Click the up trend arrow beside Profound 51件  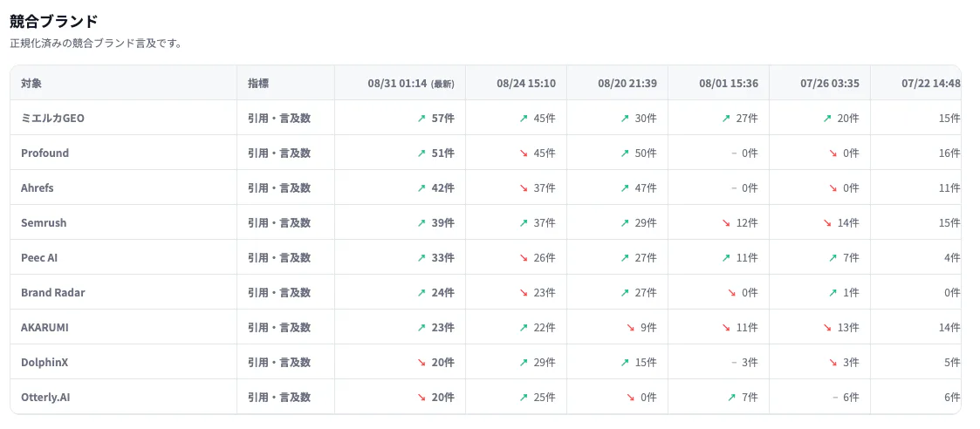tap(421, 153)
